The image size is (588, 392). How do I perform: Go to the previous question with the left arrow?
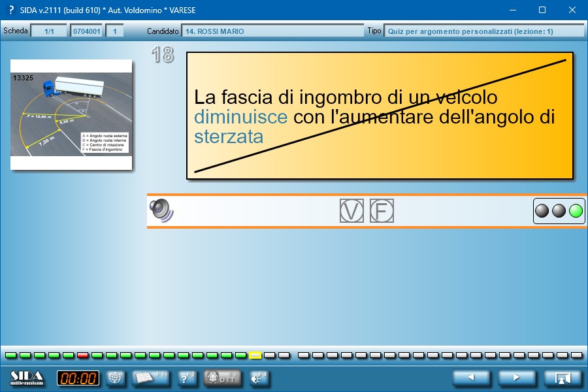(472, 378)
